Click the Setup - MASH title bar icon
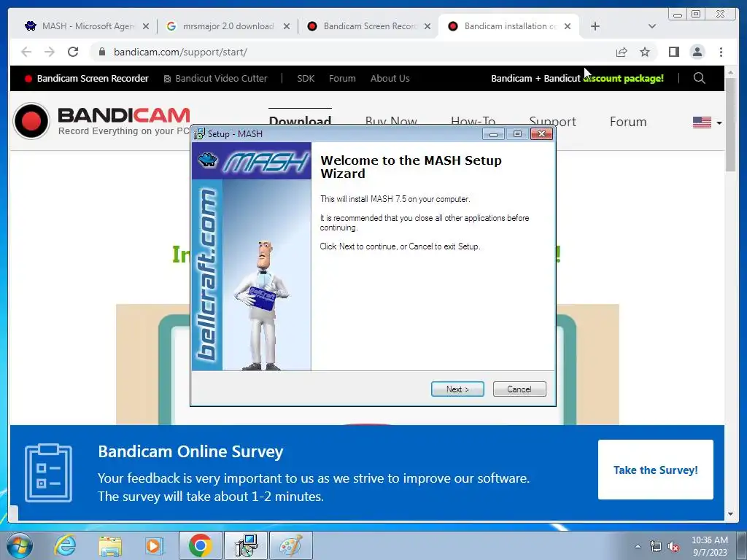 pyautogui.click(x=199, y=134)
